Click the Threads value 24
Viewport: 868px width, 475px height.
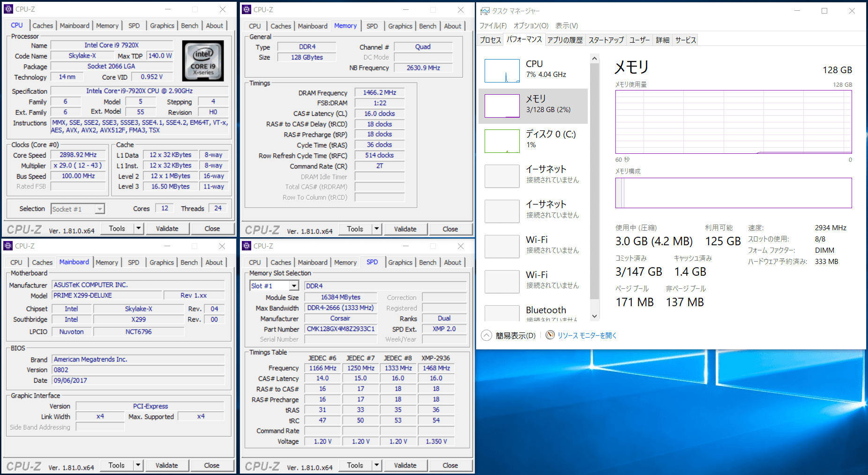pyautogui.click(x=218, y=208)
